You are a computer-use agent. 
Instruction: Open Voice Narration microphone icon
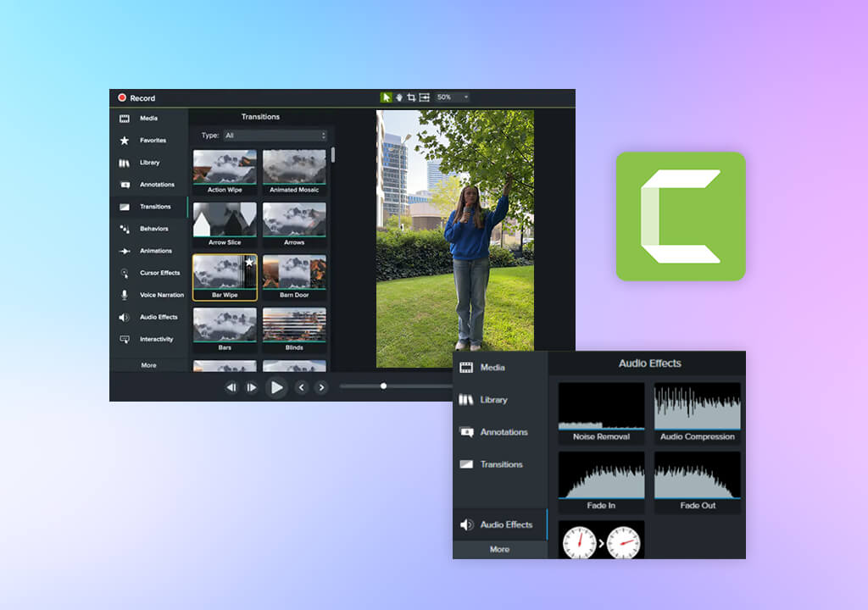[125, 295]
